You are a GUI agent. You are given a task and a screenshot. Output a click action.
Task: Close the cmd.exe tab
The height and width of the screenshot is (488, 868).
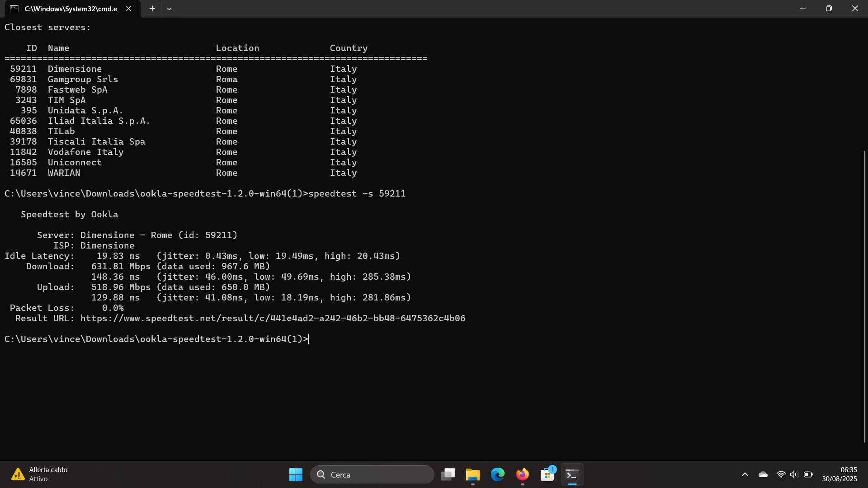pos(128,9)
